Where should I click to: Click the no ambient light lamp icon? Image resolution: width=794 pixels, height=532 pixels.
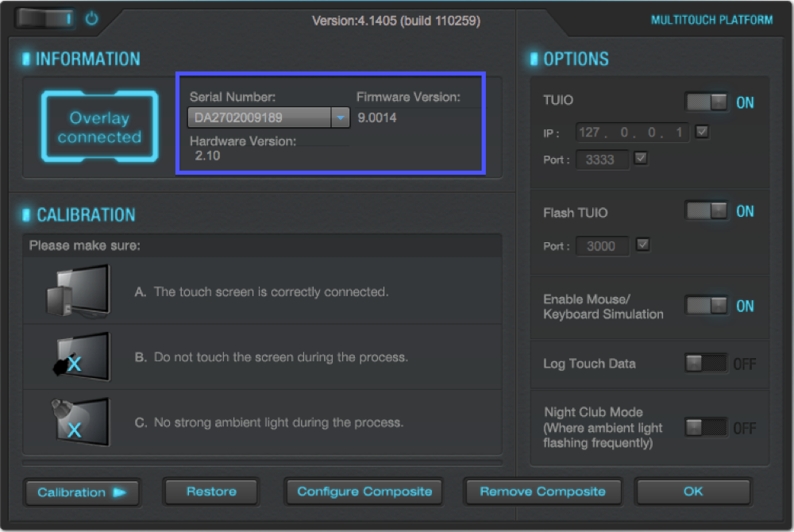[x=77, y=422]
